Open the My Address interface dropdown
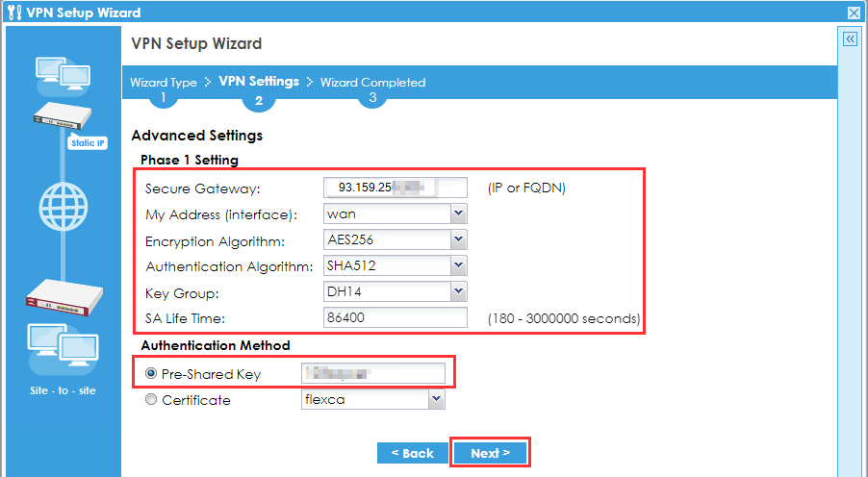This screenshot has width=868, height=477. [x=458, y=213]
